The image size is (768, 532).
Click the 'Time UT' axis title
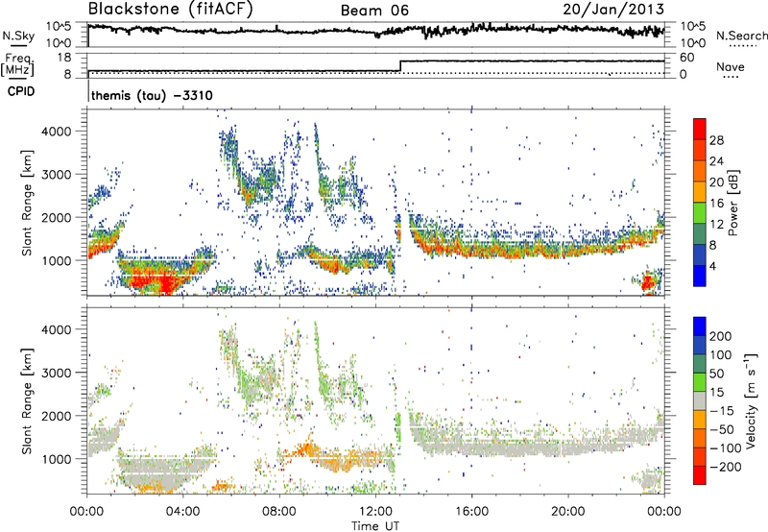point(375,526)
